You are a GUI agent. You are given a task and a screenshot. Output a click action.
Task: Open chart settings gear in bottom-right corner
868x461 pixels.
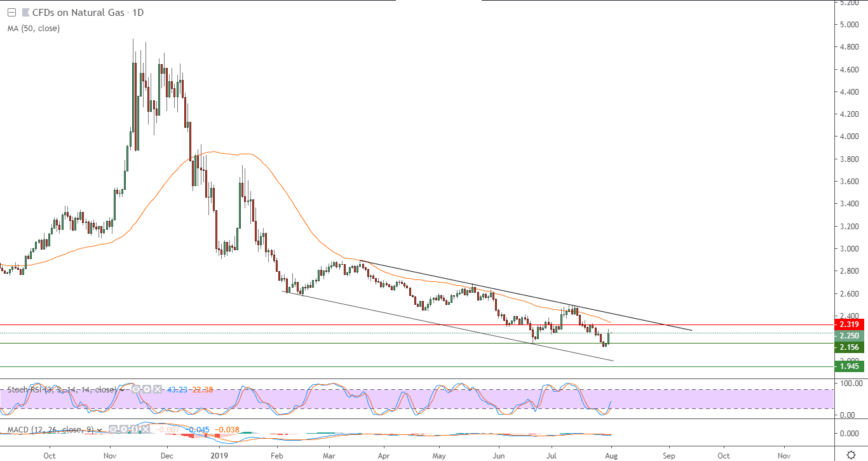pyautogui.click(x=851, y=454)
